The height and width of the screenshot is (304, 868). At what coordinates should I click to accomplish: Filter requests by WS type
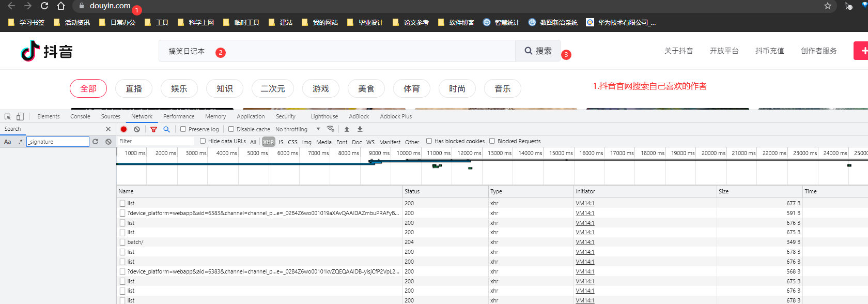pyautogui.click(x=370, y=142)
